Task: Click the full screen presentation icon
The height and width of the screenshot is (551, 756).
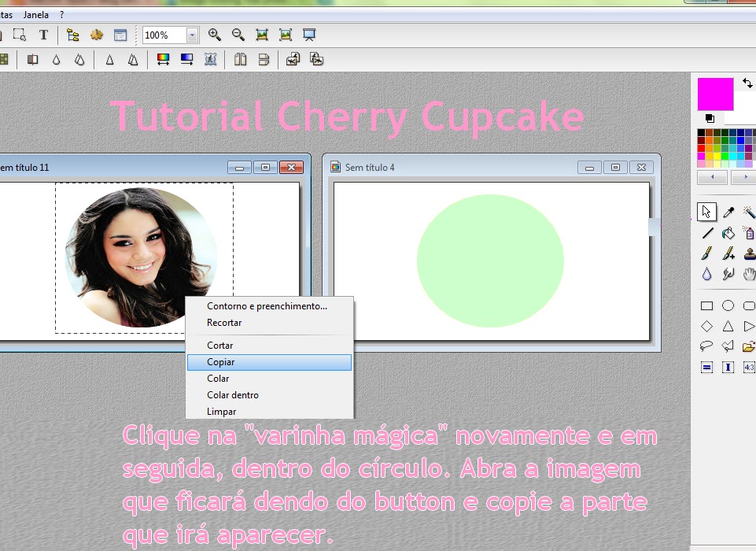Action: click(309, 35)
